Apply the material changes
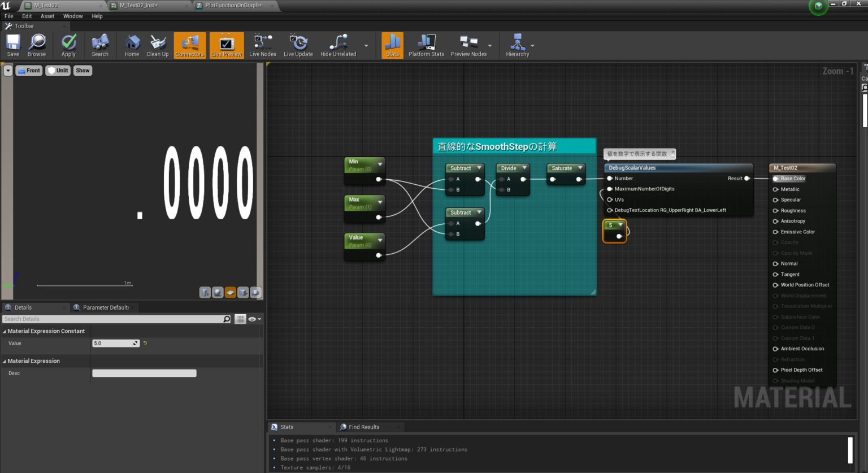868x473 pixels. tap(68, 45)
